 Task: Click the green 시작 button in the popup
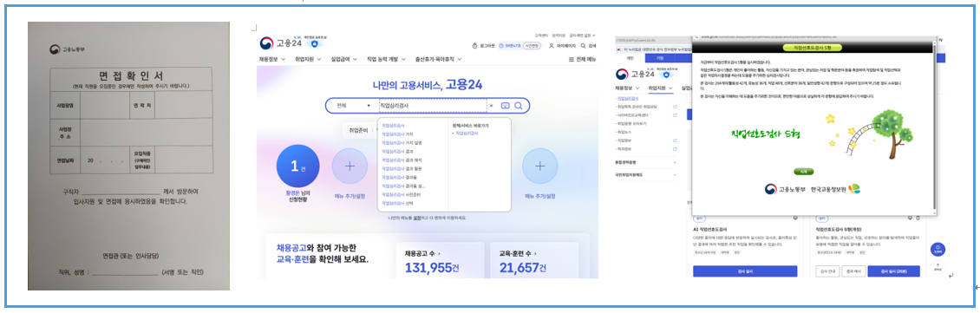point(804,171)
